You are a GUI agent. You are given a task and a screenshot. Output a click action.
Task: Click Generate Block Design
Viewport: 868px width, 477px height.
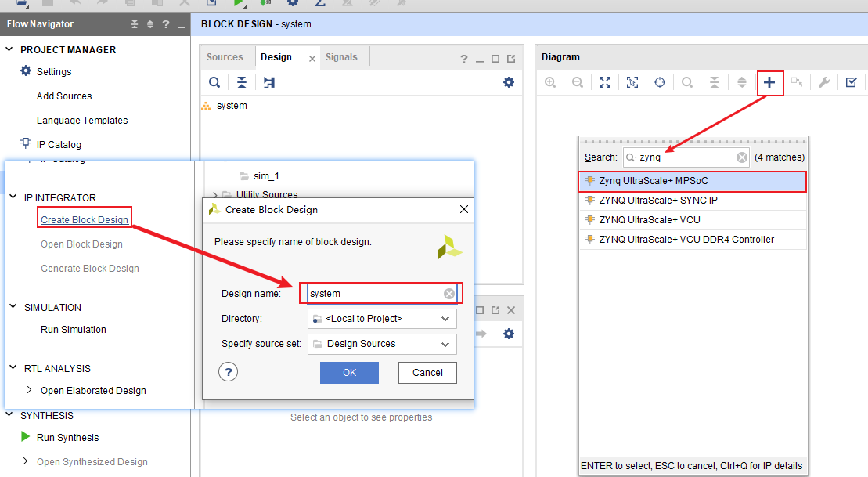coord(90,269)
